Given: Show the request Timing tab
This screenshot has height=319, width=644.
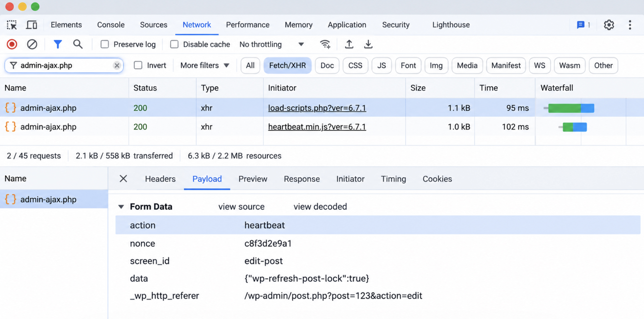Looking at the screenshot, I should [393, 179].
